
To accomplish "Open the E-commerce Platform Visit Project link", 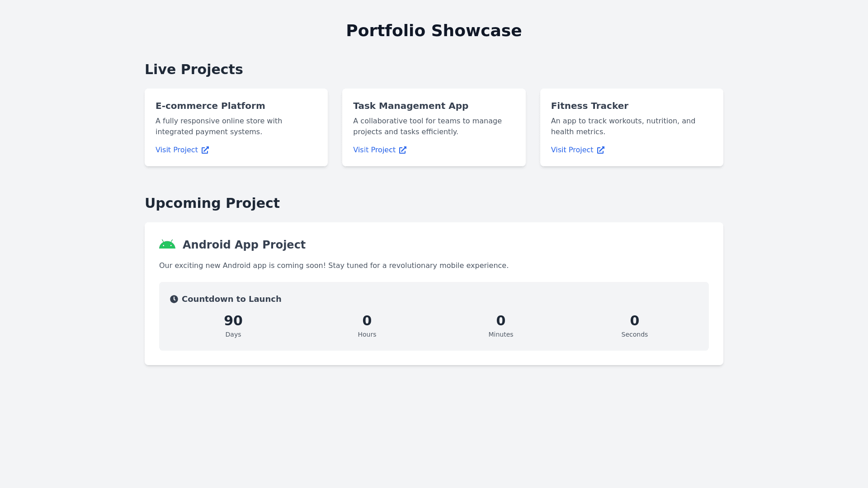I will [x=177, y=150].
